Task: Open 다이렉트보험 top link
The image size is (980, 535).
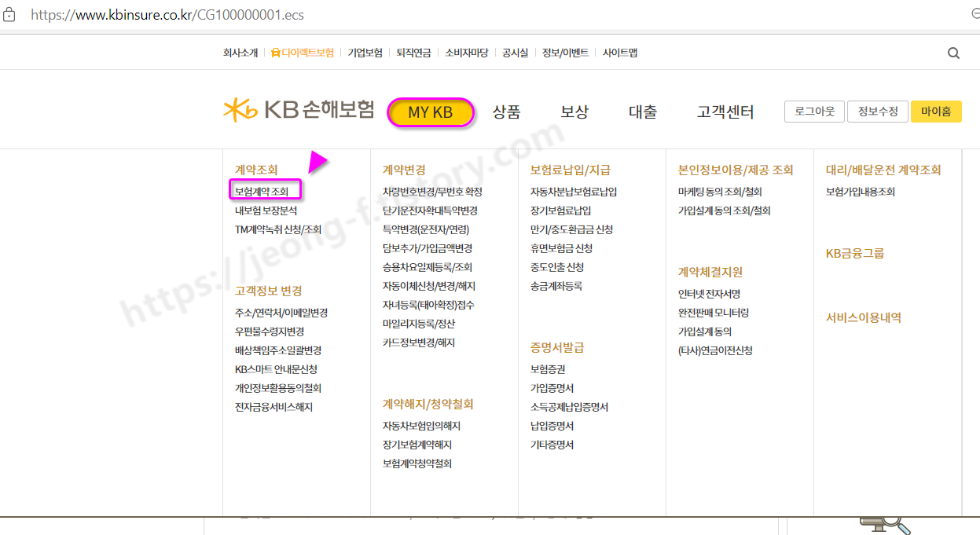Action: point(303,53)
